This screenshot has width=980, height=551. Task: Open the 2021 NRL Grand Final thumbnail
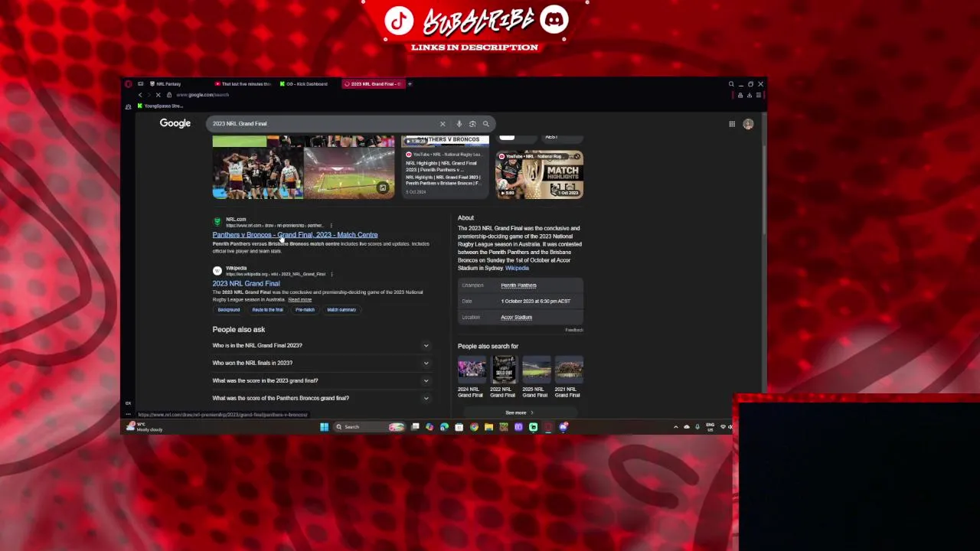(569, 370)
